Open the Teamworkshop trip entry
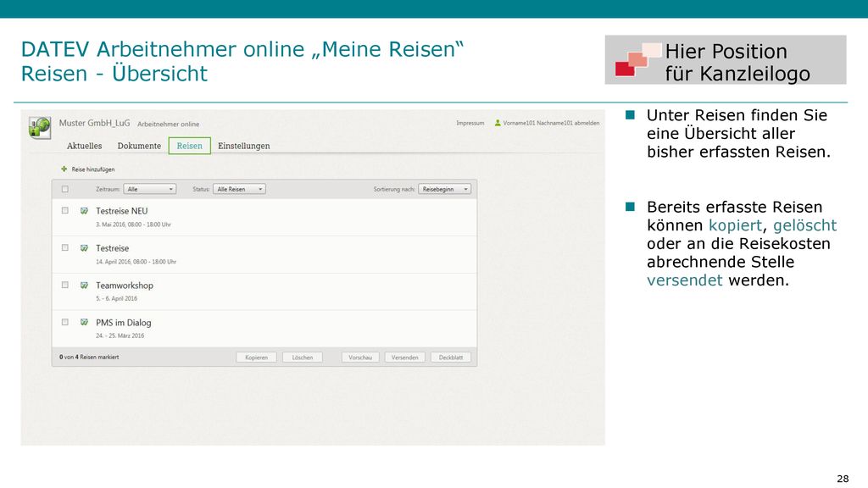This screenshot has height=488, width=868. 125,285
